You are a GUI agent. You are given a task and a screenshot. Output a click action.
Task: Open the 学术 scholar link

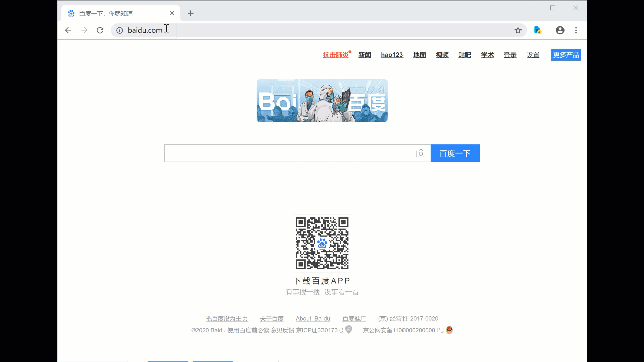pyautogui.click(x=488, y=55)
